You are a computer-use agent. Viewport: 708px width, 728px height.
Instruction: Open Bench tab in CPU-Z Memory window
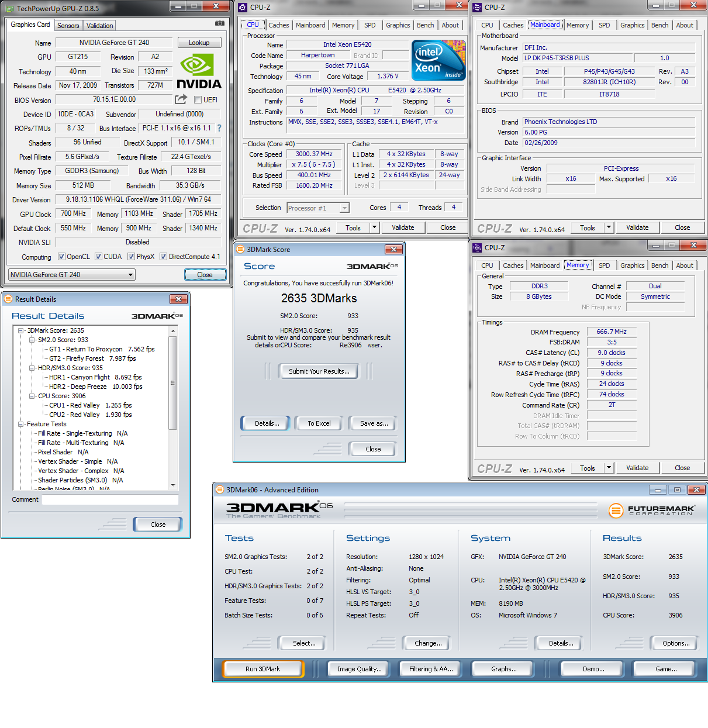pyautogui.click(x=659, y=265)
